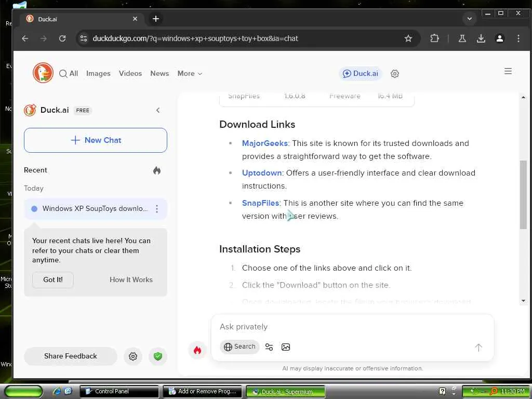Open Add or Remove Programs taskbar button
Image resolution: width=532 pixels, height=399 pixels.
[202, 392]
